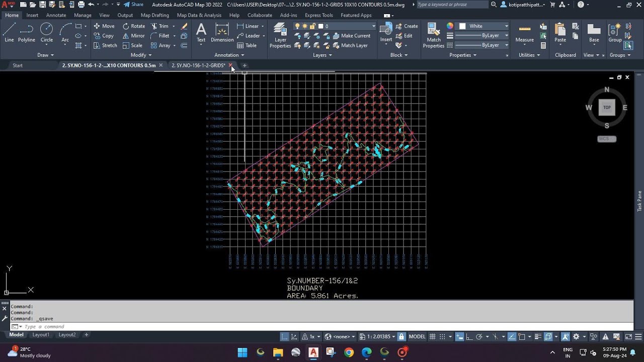Activate the Copy command
Viewport: 644px width, 362px height.
104,36
